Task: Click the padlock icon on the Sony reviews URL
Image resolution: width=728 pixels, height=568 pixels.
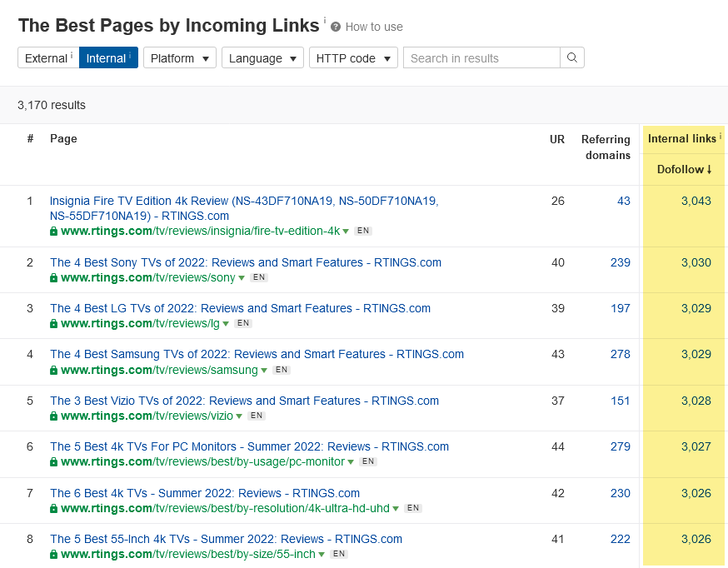Action: [53, 277]
